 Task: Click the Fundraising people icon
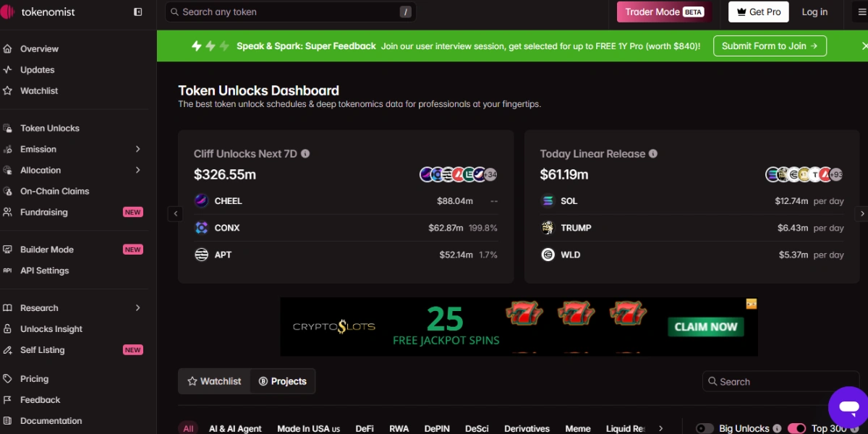[x=7, y=212]
